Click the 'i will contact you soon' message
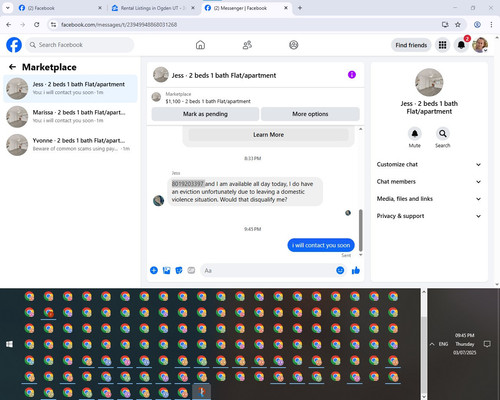 321,245
